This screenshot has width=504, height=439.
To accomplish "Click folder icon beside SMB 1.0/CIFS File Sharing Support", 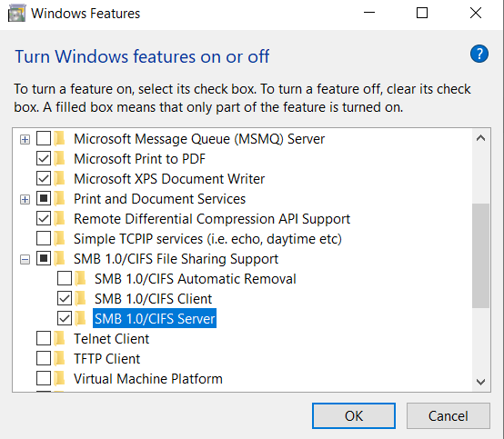I will (x=60, y=258).
